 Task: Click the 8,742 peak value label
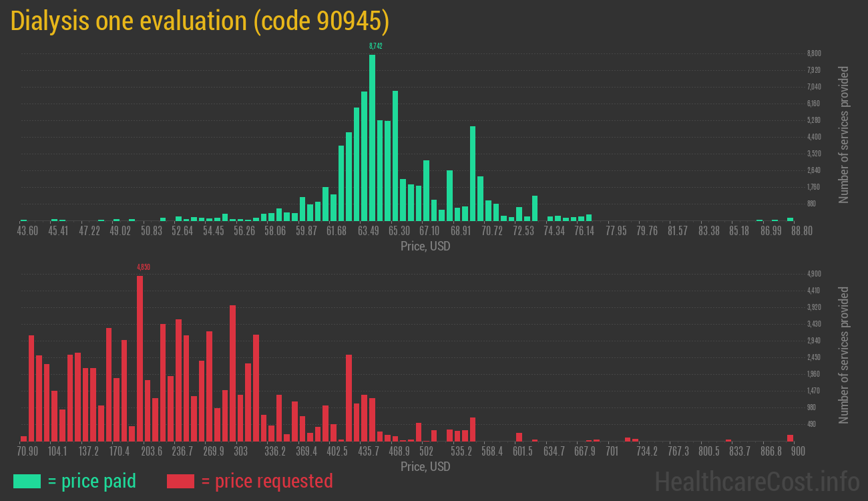pyautogui.click(x=375, y=46)
